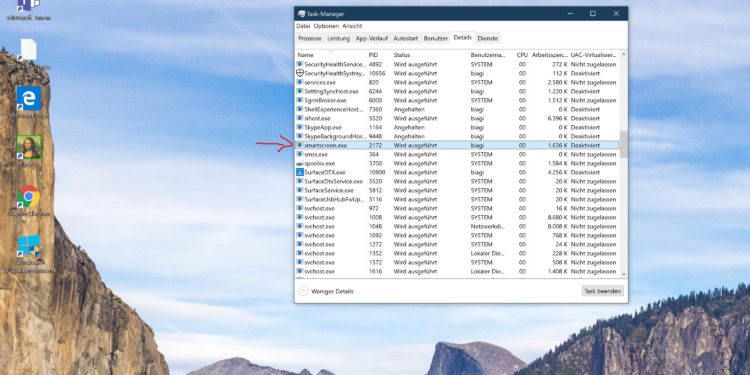Select the SurfaceUsbHubFwUp process name
Image resolution: width=750 pixels, height=375 pixels.
(334, 199)
